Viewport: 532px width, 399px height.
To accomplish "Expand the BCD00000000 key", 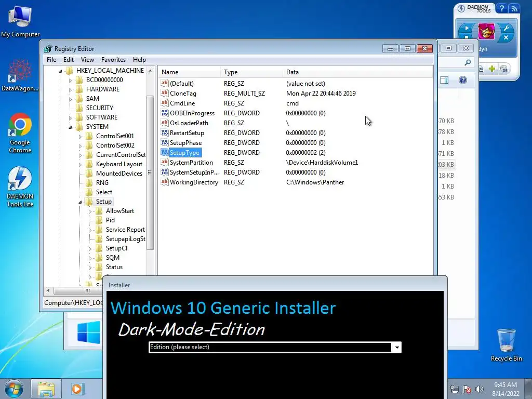I will tap(70, 81).
